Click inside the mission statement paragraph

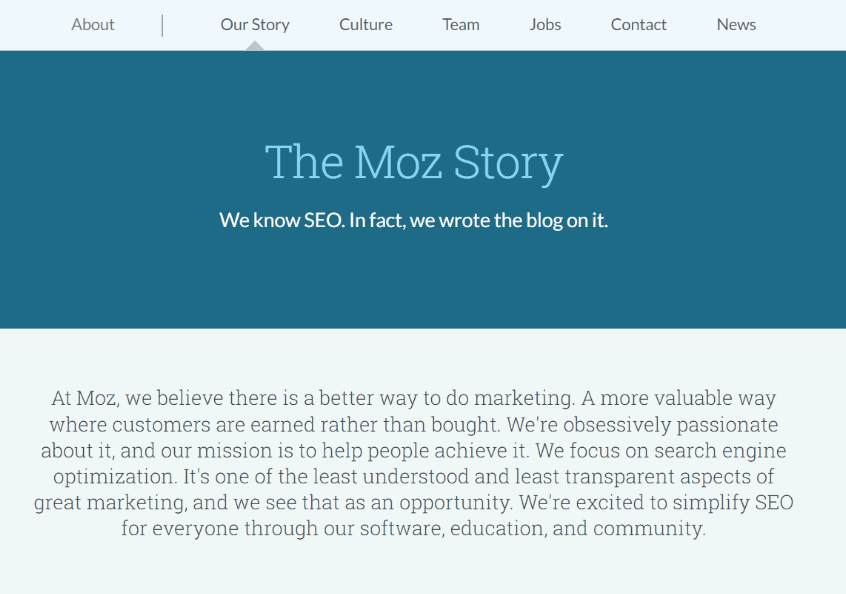click(x=414, y=462)
